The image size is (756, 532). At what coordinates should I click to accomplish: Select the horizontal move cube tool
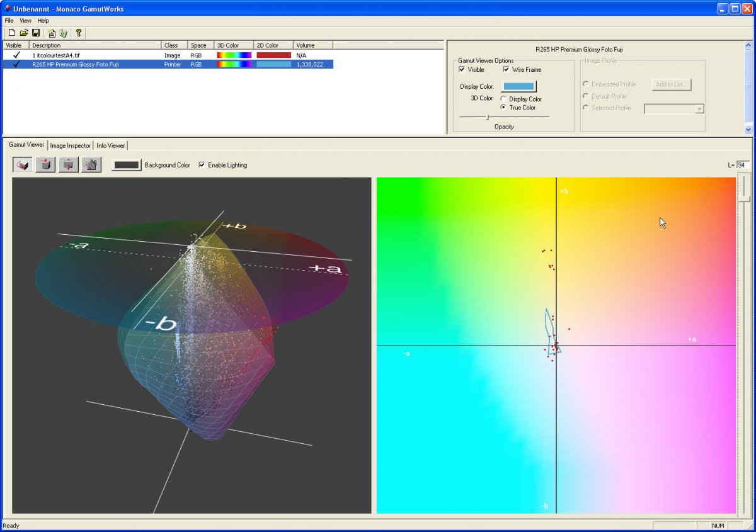pos(45,165)
